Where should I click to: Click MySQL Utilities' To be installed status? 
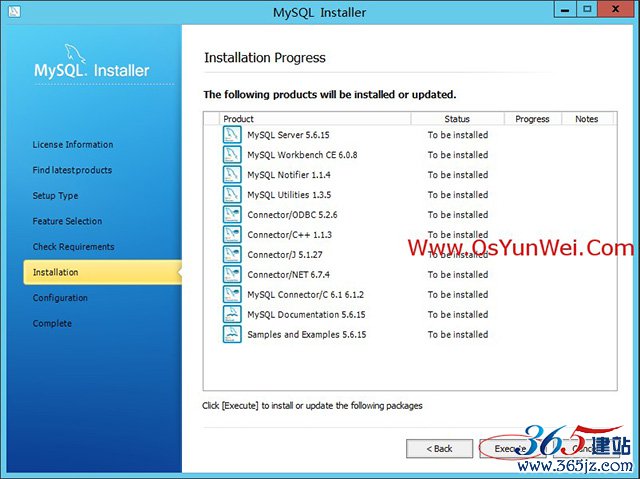pos(458,195)
